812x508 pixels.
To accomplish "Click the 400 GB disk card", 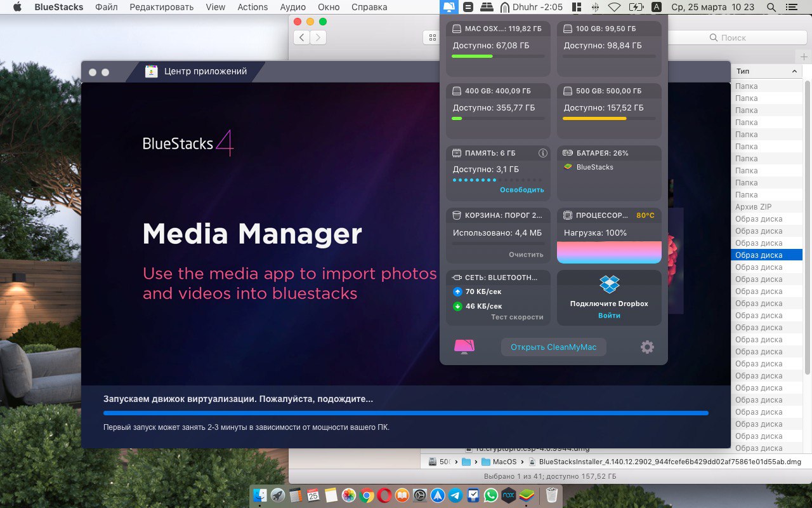I will (498, 111).
